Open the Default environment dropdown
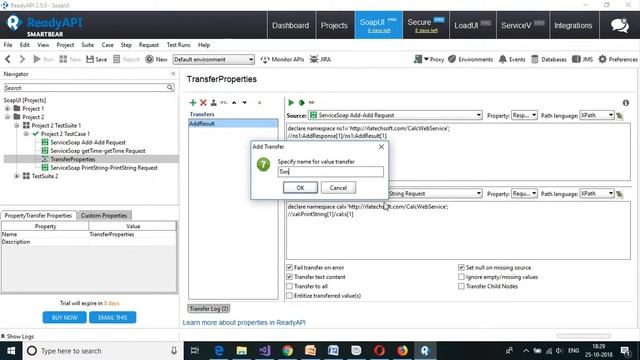Image resolution: width=640 pixels, height=360 pixels. pyautogui.click(x=213, y=60)
